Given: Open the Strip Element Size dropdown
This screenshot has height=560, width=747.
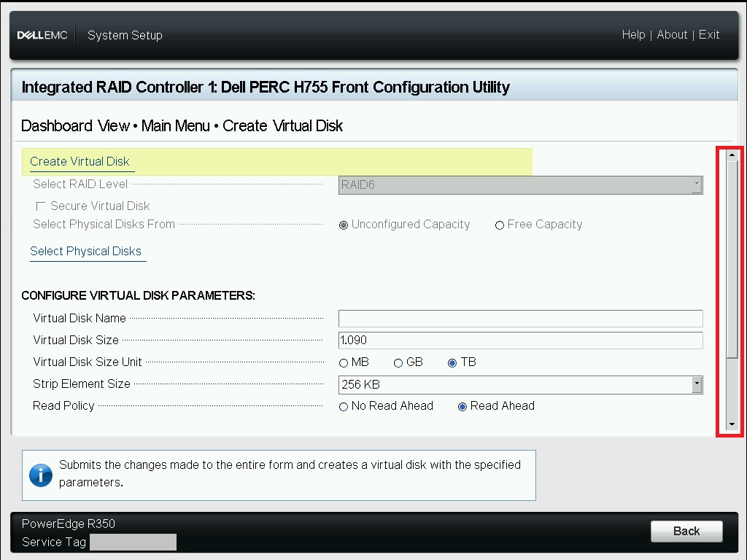Looking at the screenshot, I should (520, 384).
